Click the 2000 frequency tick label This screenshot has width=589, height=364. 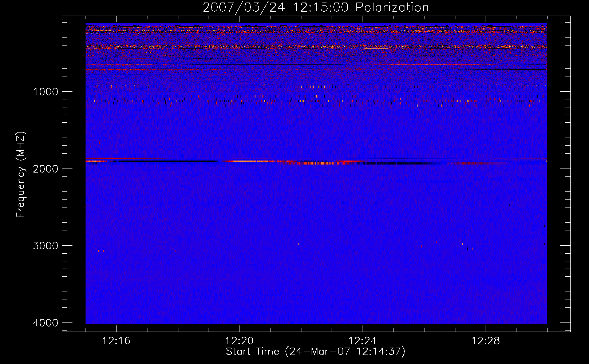[x=46, y=169]
